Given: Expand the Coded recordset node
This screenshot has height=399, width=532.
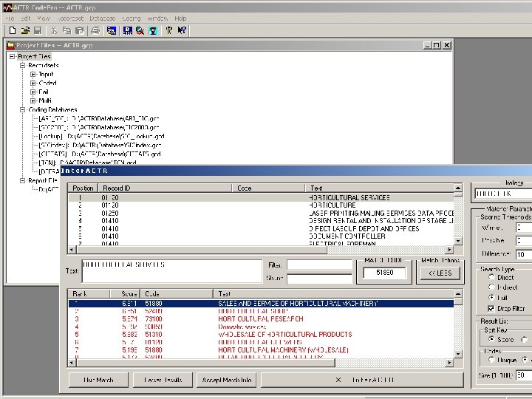Looking at the screenshot, I should pyautogui.click(x=33, y=83).
